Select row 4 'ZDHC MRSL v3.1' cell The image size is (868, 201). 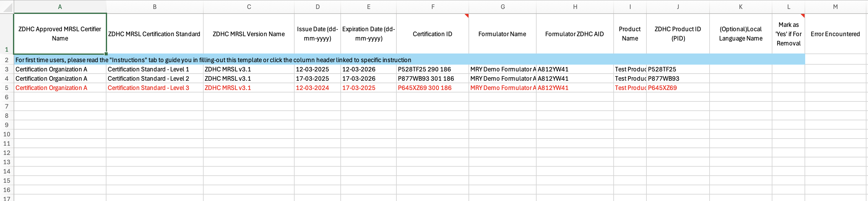249,79
